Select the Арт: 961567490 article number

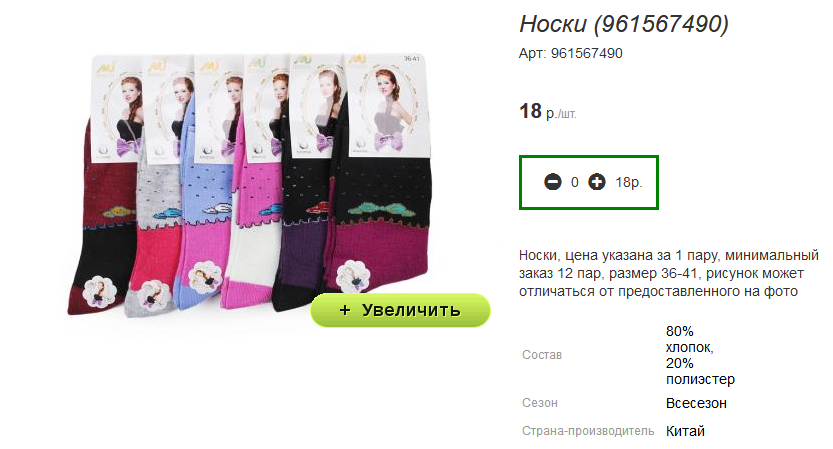point(571,53)
